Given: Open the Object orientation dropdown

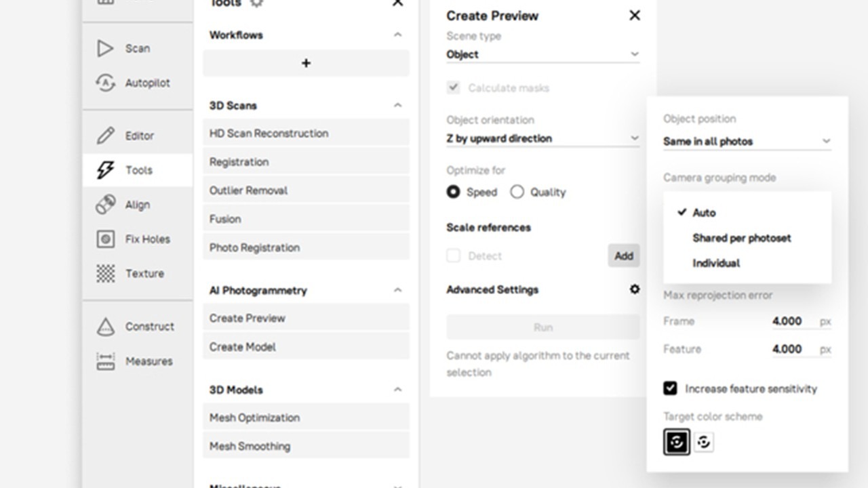Looking at the screenshot, I should pyautogui.click(x=542, y=138).
